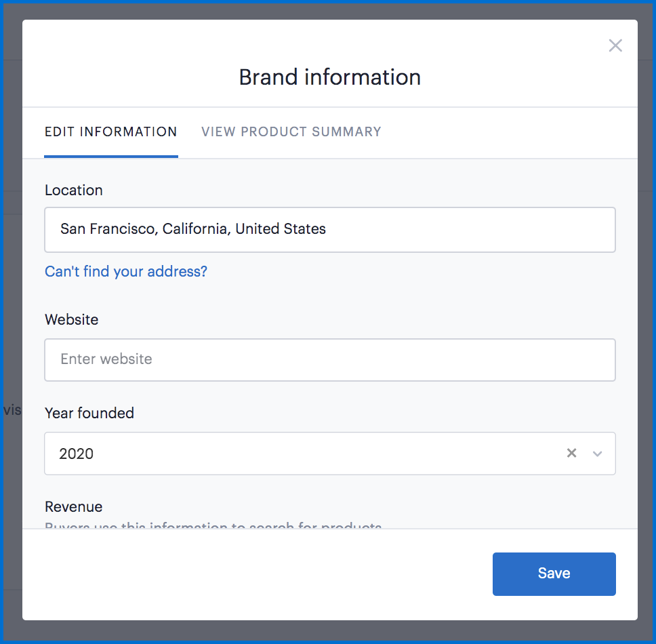Select the EDIT INFORMATION tab
This screenshot has height=644, width=656.
pos(110,132)
